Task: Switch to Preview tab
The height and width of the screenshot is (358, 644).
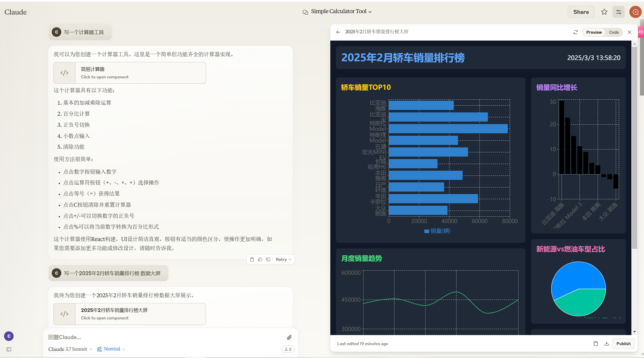Action: coord(594,32)
